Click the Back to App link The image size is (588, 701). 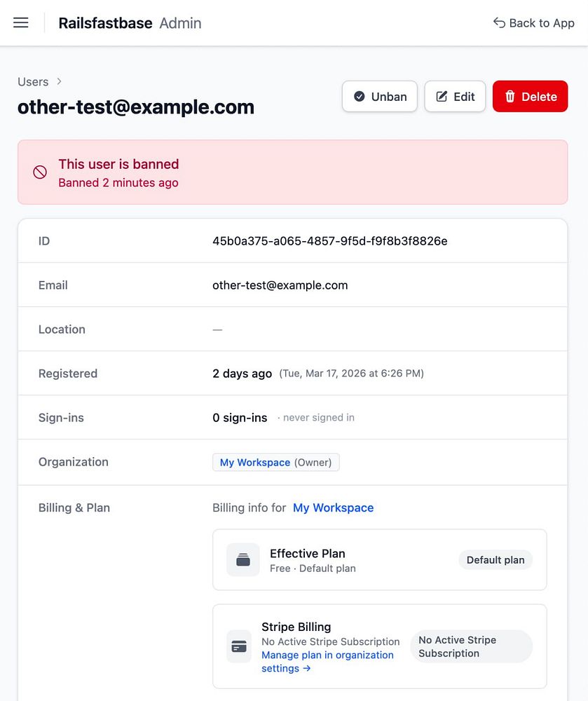click(x=534, y=23)
